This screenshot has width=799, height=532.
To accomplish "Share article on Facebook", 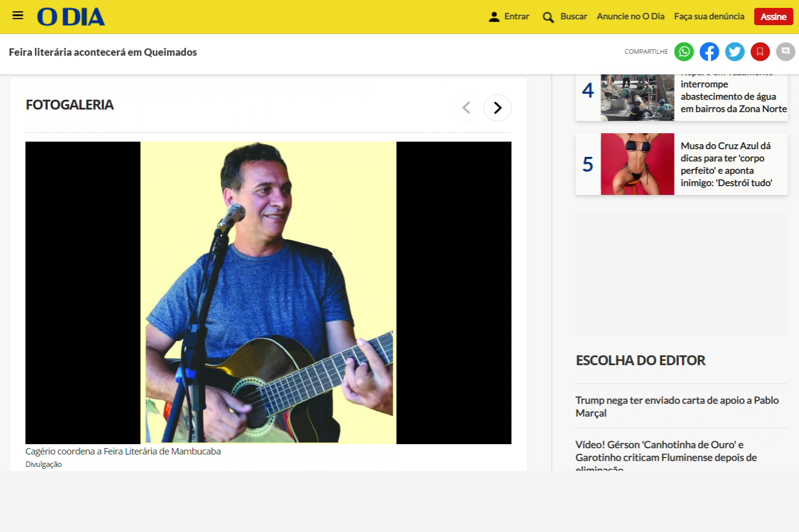I will tap(709, 52).
